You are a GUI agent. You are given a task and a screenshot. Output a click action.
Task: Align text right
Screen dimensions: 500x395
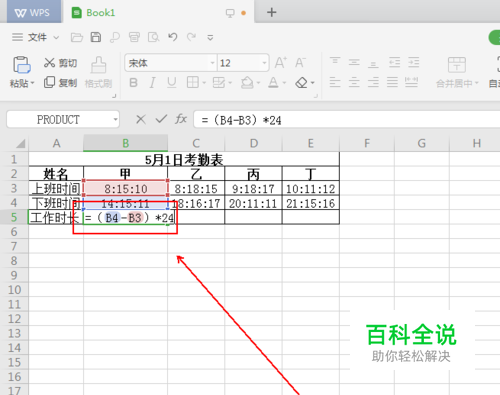point(373,82)
